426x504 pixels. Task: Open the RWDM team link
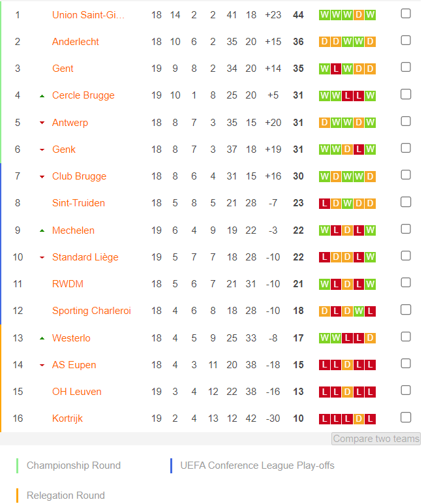coord(67,284)
